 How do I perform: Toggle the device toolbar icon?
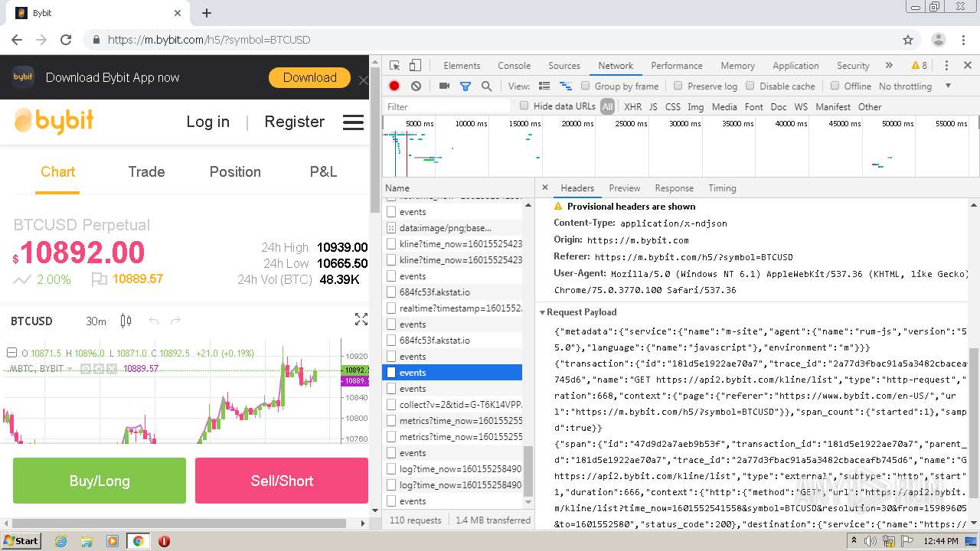pos(415,66)
